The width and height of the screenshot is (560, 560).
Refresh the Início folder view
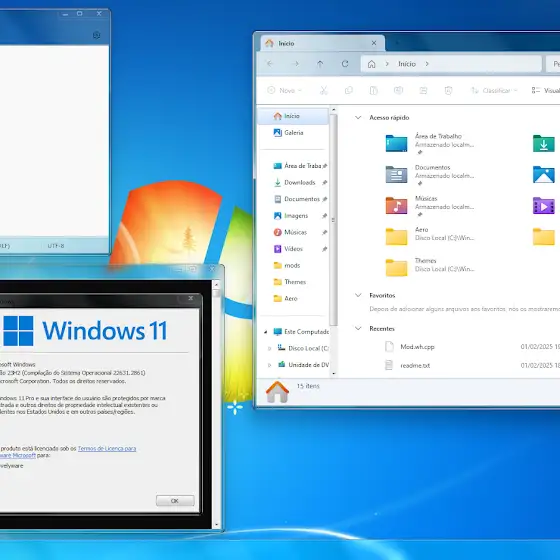click(x=345, y=64)
